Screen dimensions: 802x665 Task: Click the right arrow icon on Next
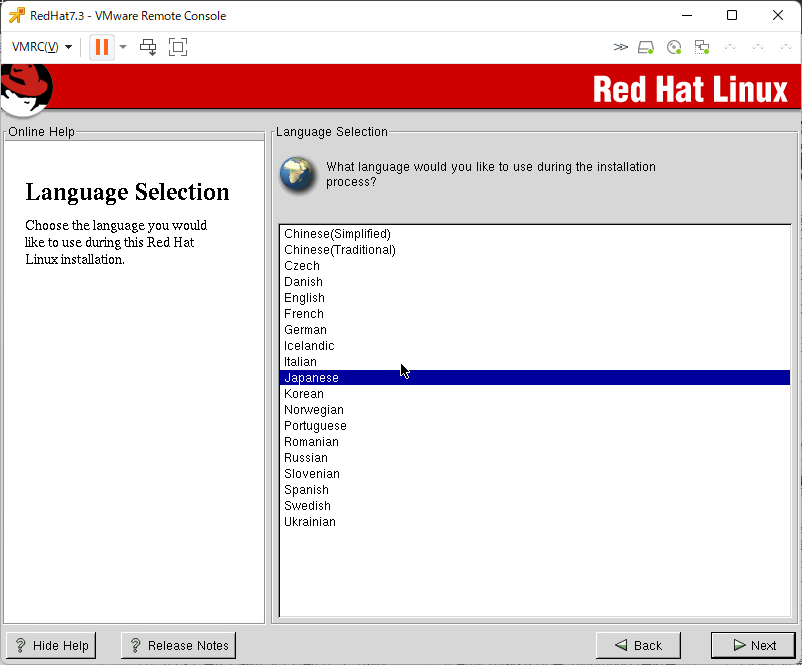(x=739, y=645)
